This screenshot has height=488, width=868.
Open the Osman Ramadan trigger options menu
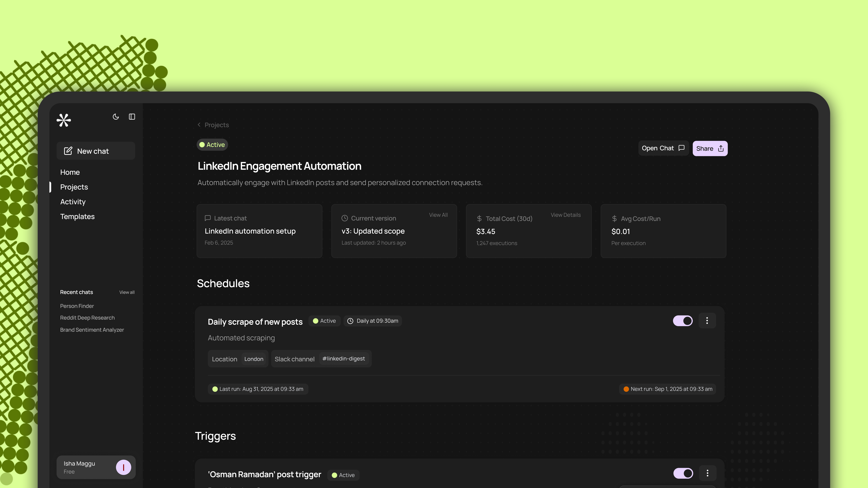[707, 473]
